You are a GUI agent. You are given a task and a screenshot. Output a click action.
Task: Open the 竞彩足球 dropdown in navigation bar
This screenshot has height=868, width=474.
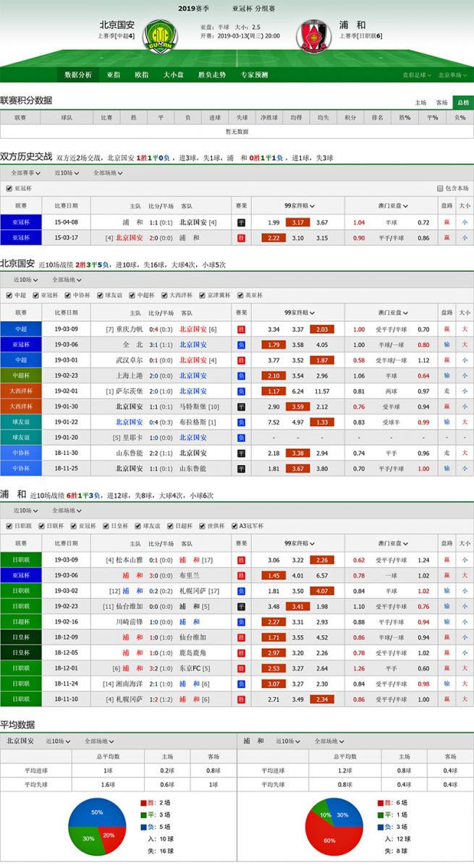(x=418, y=75)
